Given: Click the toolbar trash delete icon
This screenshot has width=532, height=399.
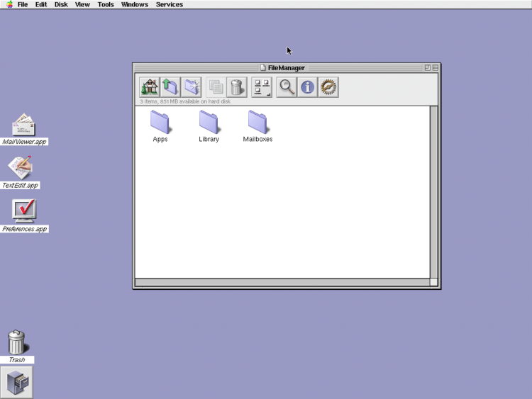Looking at the screenshot, I should [x=237, y=87].
